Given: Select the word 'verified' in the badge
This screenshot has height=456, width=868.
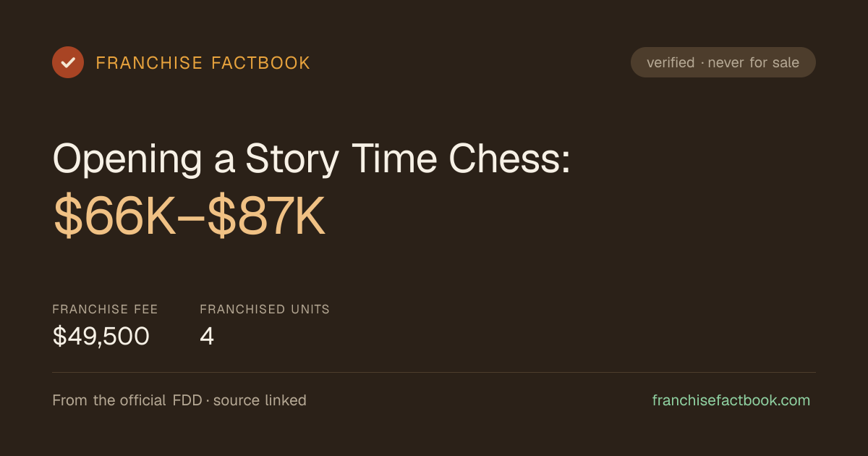Looking at the screenshot, I should click(x=671, y=63).
